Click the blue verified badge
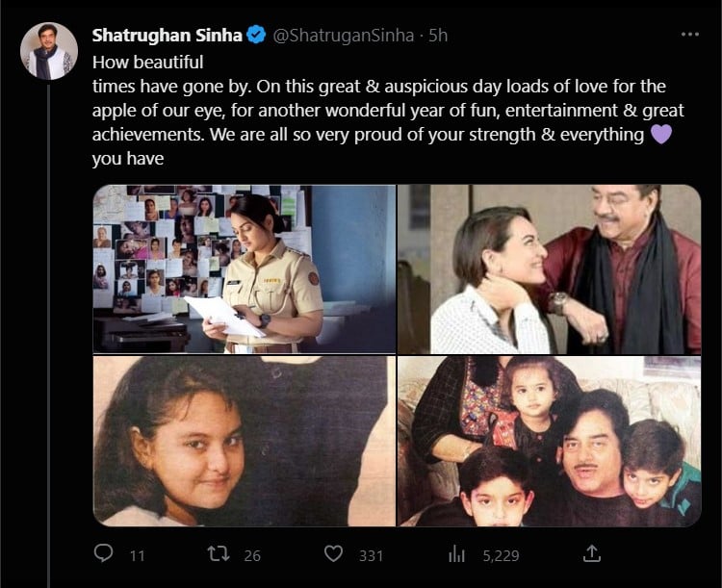Image resolution: width=722 pixels, height=588 pixels. coord(256,36)
